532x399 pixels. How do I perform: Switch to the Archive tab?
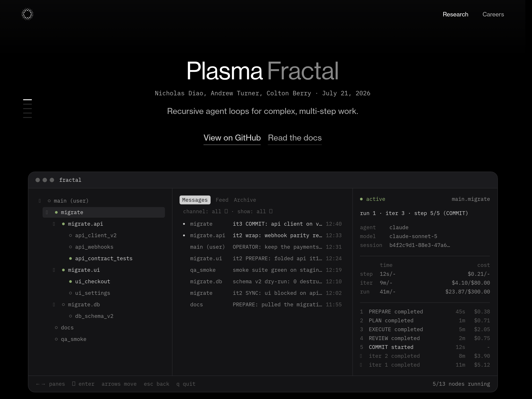coord(245,200)
